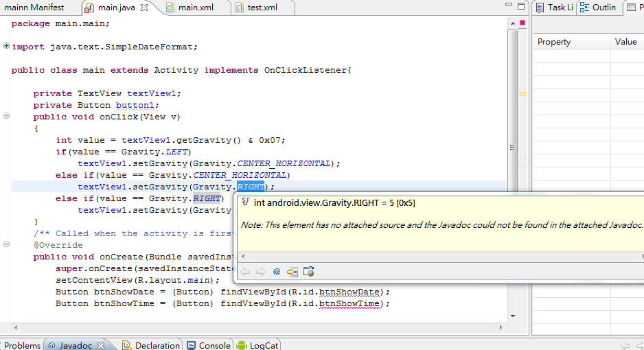Screen dimensions: 644x350
Task: Click the highlighted RIGHT constant in setGravity call
Action: tap(251, 187)
